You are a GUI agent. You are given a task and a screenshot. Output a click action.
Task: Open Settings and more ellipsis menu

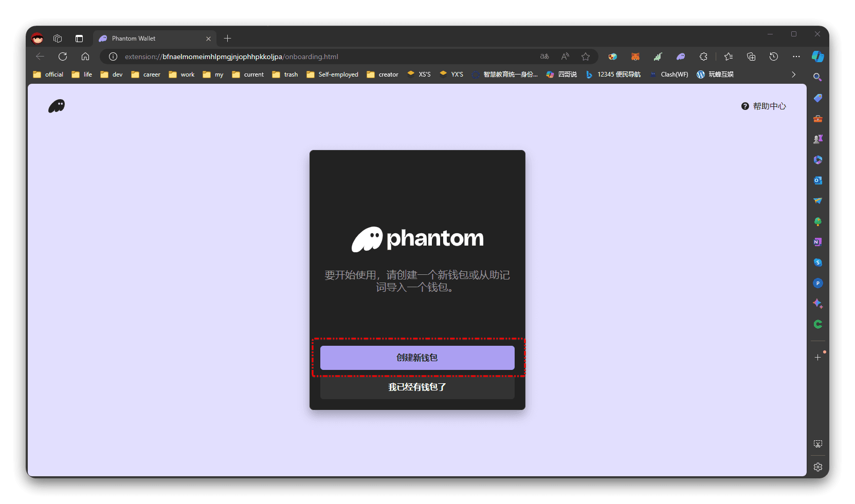796,57
